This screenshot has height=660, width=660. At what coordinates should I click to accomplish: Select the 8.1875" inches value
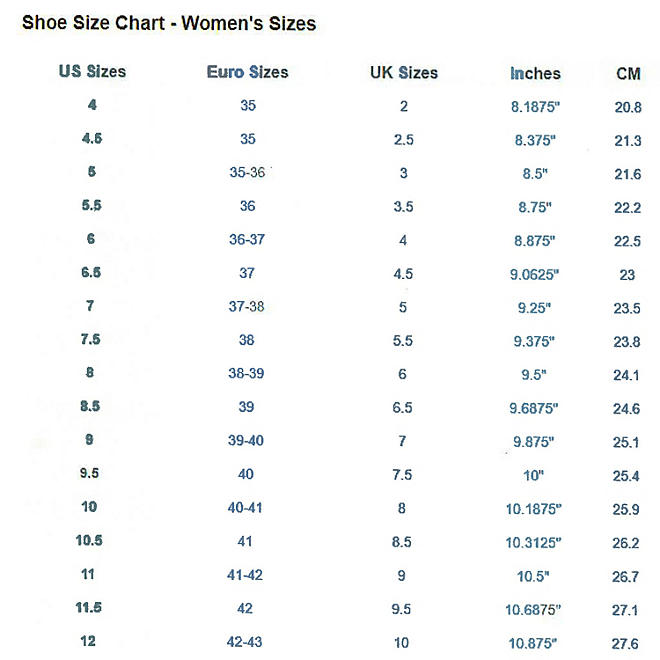[x=535, y=107]
